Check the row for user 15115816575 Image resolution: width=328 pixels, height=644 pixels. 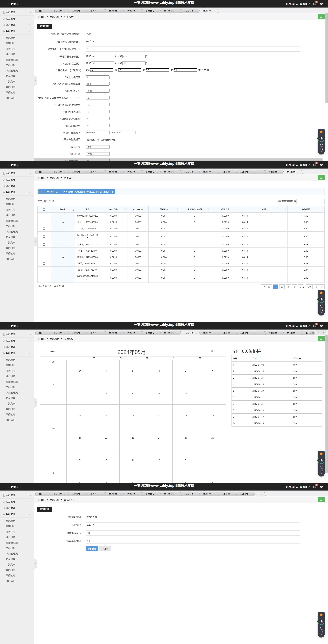44,245
